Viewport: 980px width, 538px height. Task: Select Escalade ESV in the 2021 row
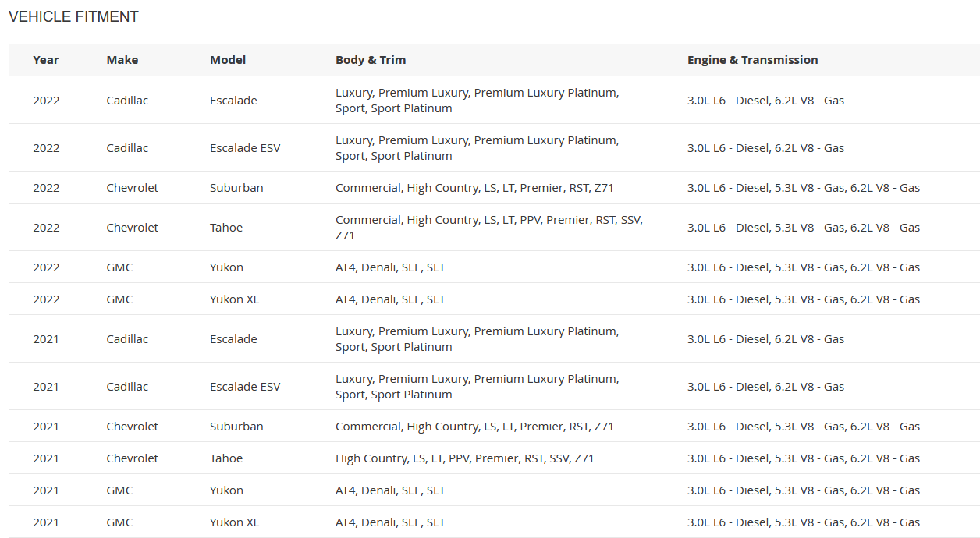click(245, 387)
